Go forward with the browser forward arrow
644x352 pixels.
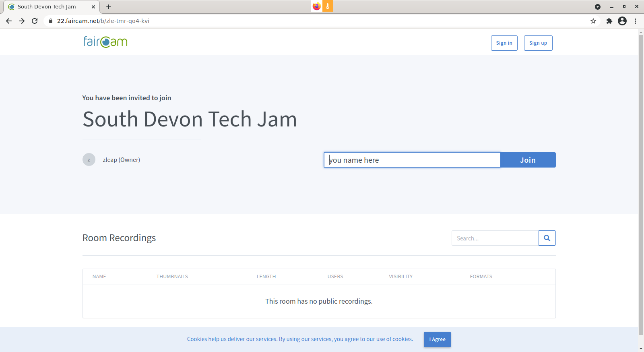(22, 21)
